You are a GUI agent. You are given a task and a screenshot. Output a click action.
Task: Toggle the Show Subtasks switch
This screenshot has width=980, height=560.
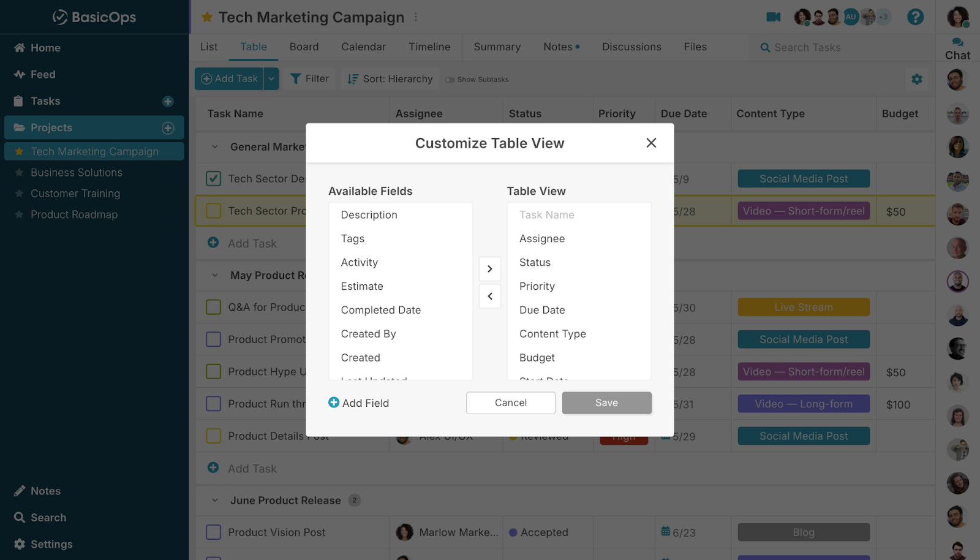[x=450, y=80]
